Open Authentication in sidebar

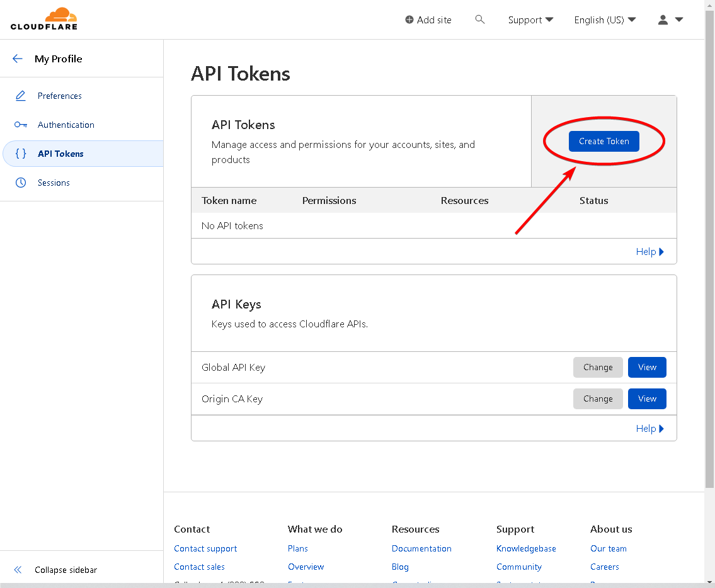66,125
